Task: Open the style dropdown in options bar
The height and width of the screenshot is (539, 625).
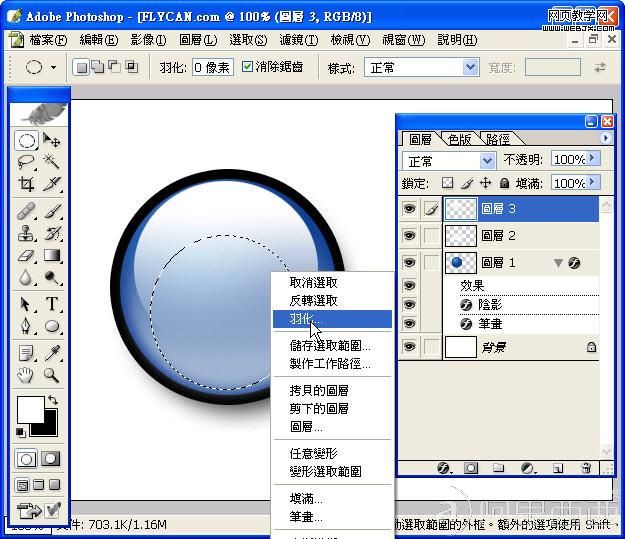Action: point(470,67)
